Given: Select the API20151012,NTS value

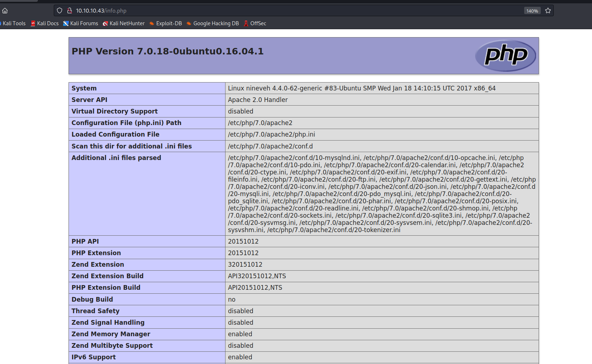Looking at the screenshot, I should coord(255,288).
